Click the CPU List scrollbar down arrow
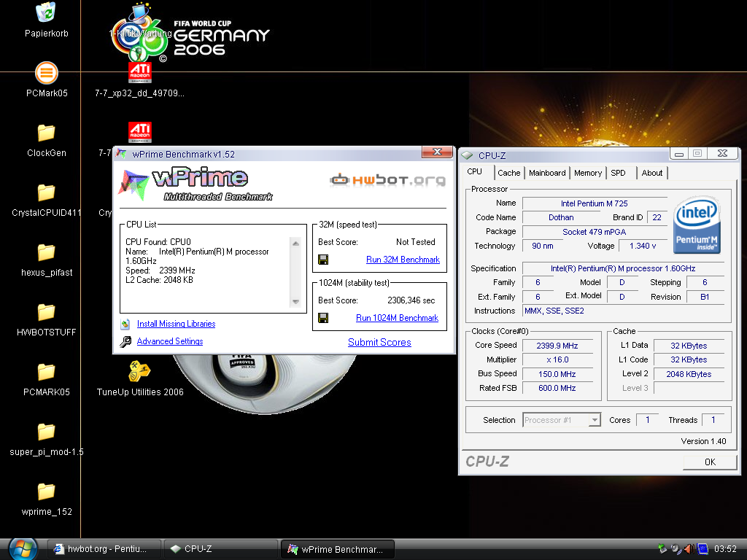The image size is (747, 560). (x=295, y=301)
